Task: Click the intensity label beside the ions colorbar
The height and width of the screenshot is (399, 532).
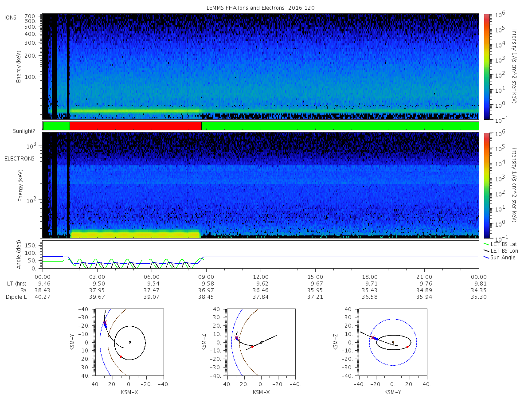Action: [x=515, y=66]
